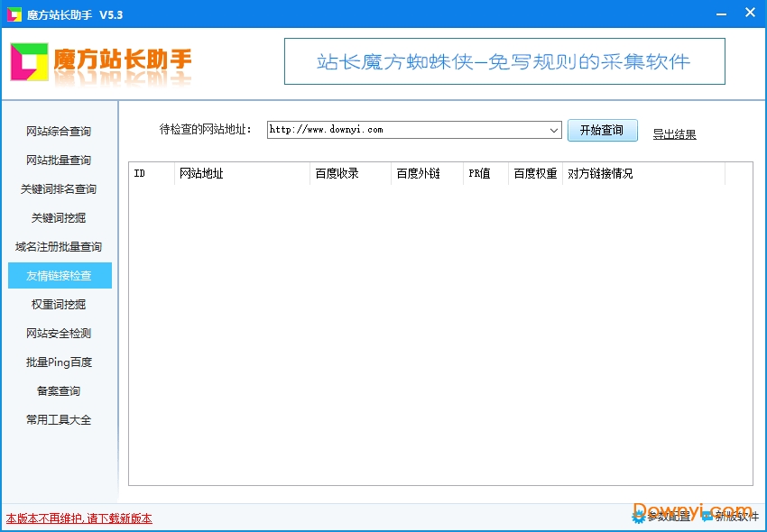Click the 新版软件 chat bubble icon
The width and height of the screenshot is (767, 532).
[709, 518]
